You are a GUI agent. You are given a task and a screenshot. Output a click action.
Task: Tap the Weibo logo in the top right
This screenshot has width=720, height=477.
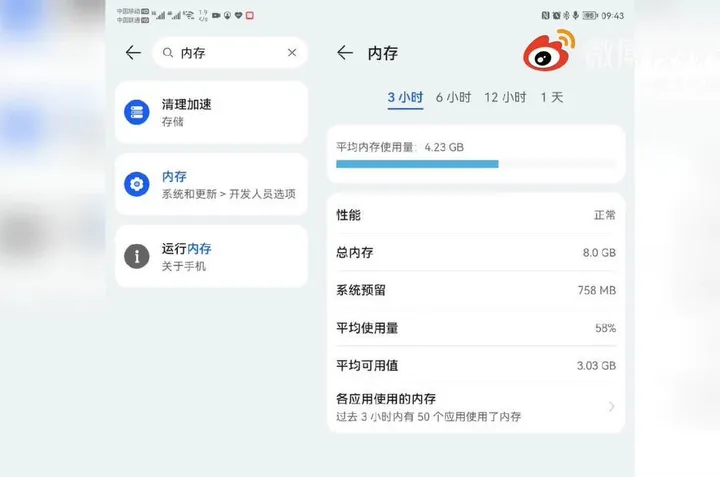click(x=549, y=49)
